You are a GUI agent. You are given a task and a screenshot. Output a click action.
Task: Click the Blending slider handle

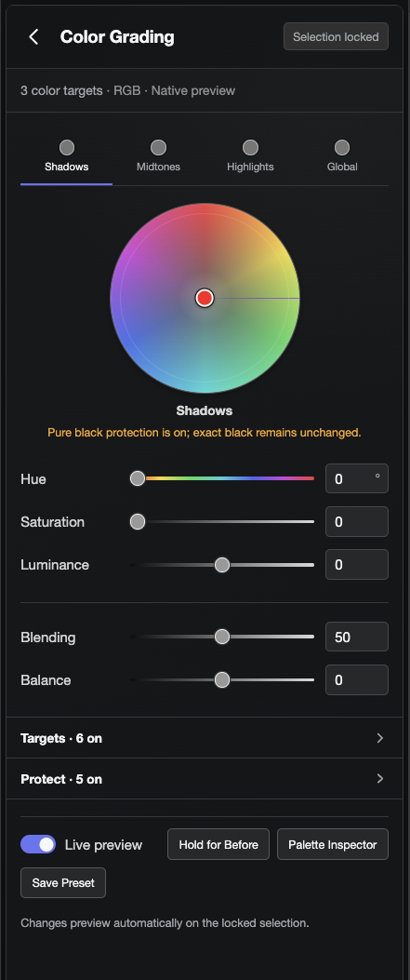coord(222,637)
